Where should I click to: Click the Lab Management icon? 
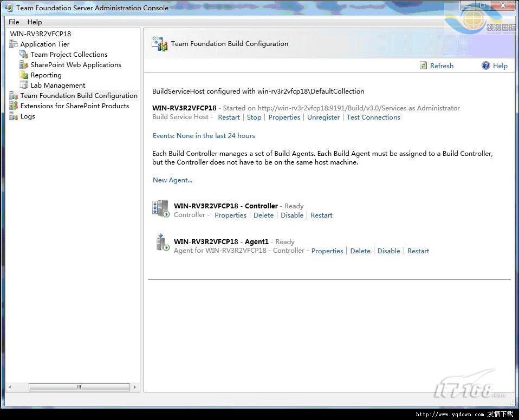(x=24, y=86)
